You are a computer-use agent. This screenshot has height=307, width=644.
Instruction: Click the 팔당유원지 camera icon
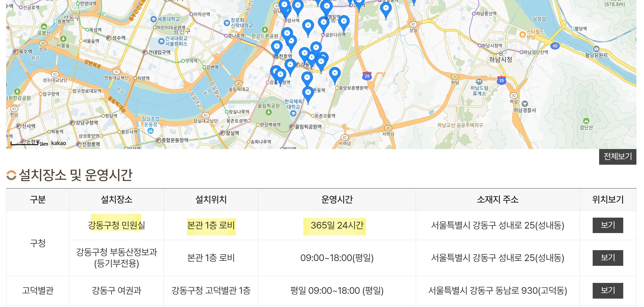coord(596,49)
